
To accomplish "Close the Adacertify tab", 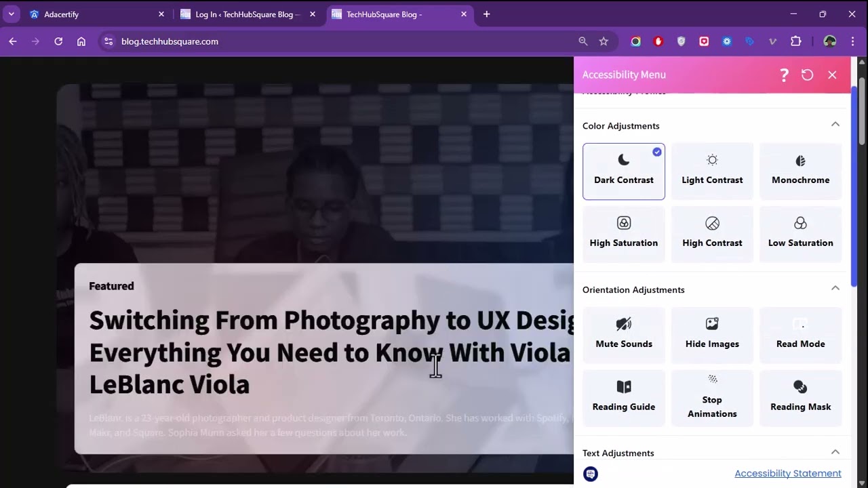I will [x=161, y=14].
